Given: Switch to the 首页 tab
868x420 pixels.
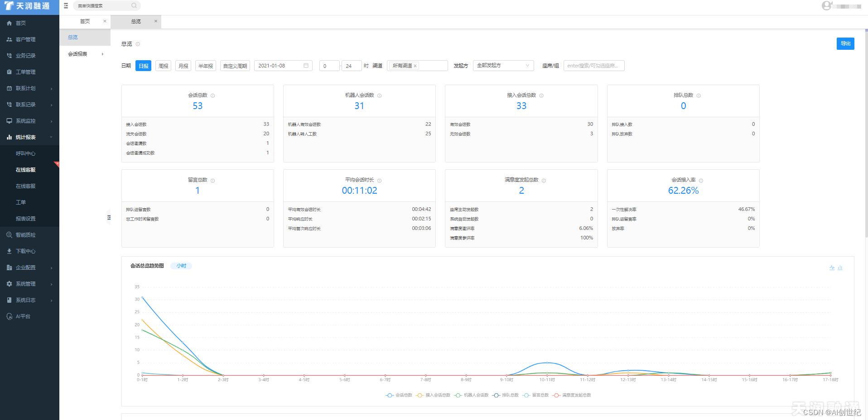Looking at the screenshot, I should tap(85, 21).
